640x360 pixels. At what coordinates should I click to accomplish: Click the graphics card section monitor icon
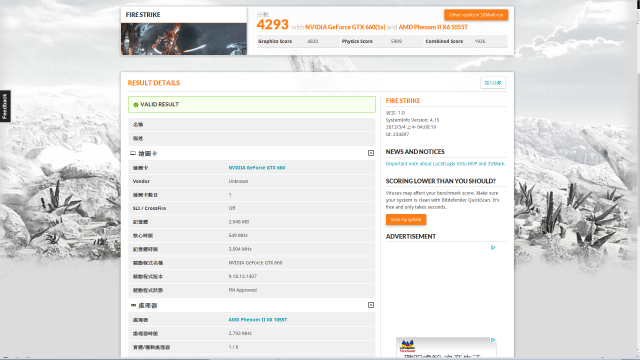(x=133, y=153)
